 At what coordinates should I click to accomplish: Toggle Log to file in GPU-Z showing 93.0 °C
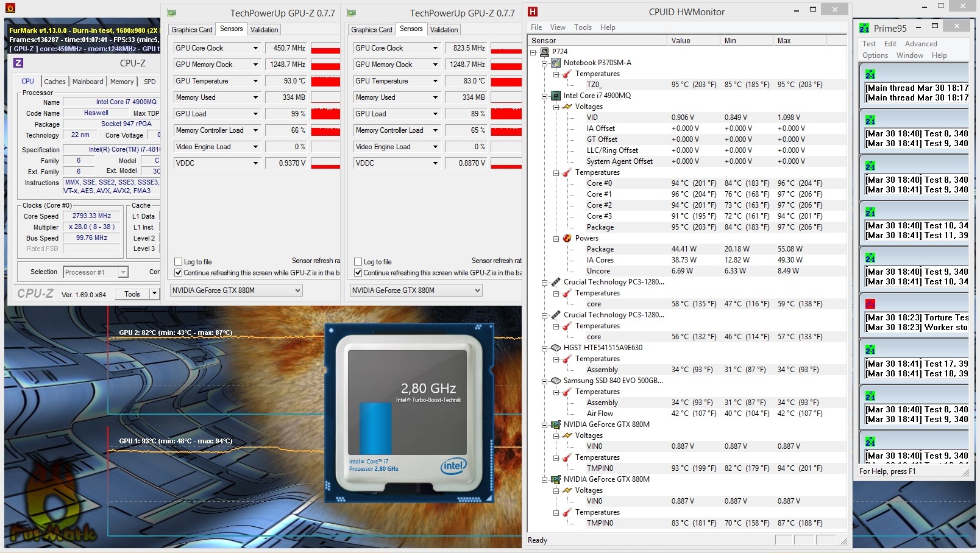(179, 262)
